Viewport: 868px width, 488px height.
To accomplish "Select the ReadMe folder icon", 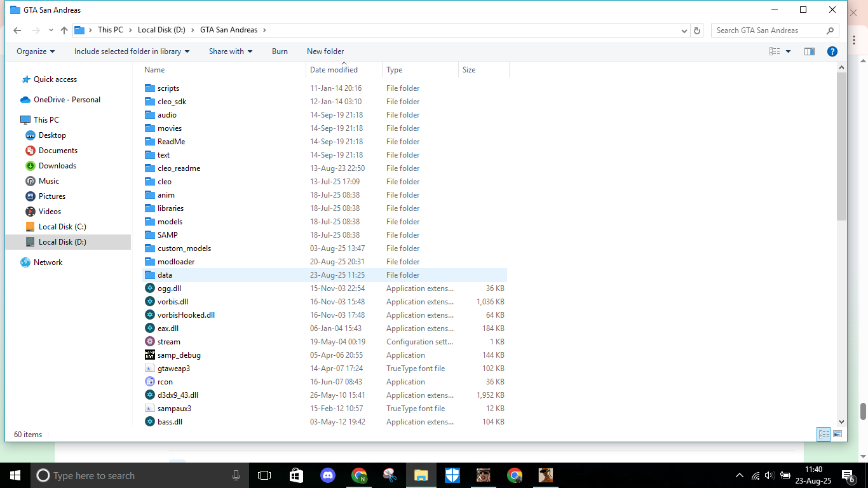I will tap(150, 142).
